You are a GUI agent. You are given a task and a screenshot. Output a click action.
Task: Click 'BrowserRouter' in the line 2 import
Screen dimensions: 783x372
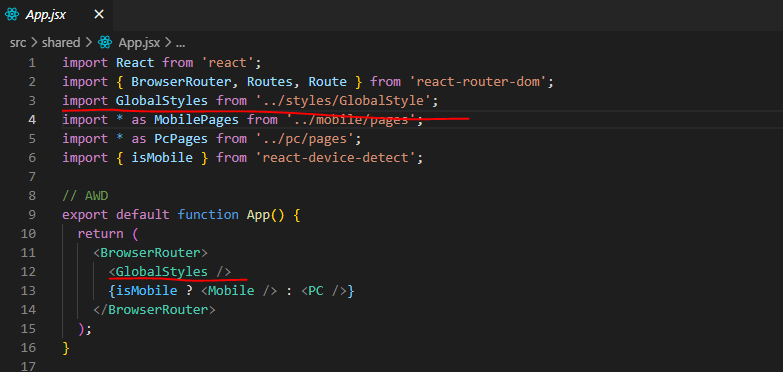181,82
